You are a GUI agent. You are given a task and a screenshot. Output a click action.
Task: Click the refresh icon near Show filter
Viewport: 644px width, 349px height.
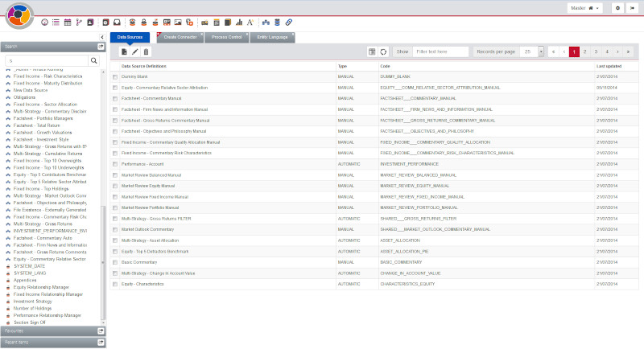pyautogui.click(x=383, y=51)
